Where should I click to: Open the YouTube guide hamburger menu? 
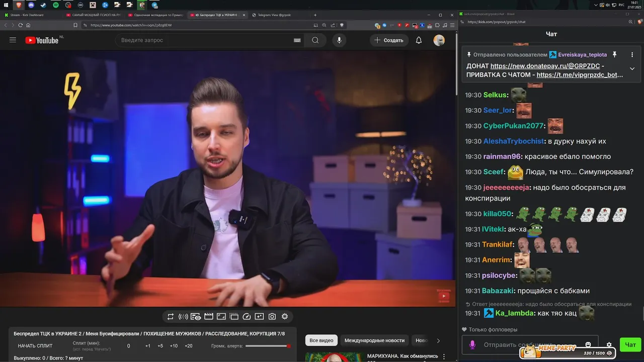click(13, 40)
